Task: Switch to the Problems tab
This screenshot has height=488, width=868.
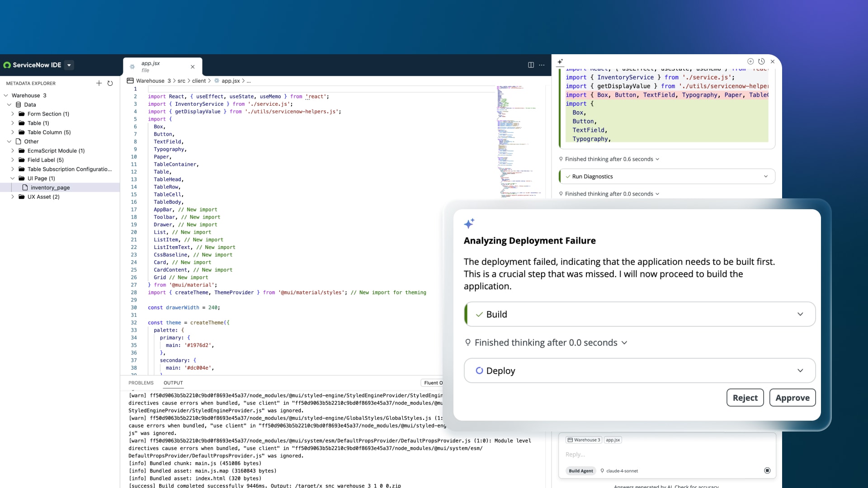Action: pyautogui.click(x=141, y=383)
